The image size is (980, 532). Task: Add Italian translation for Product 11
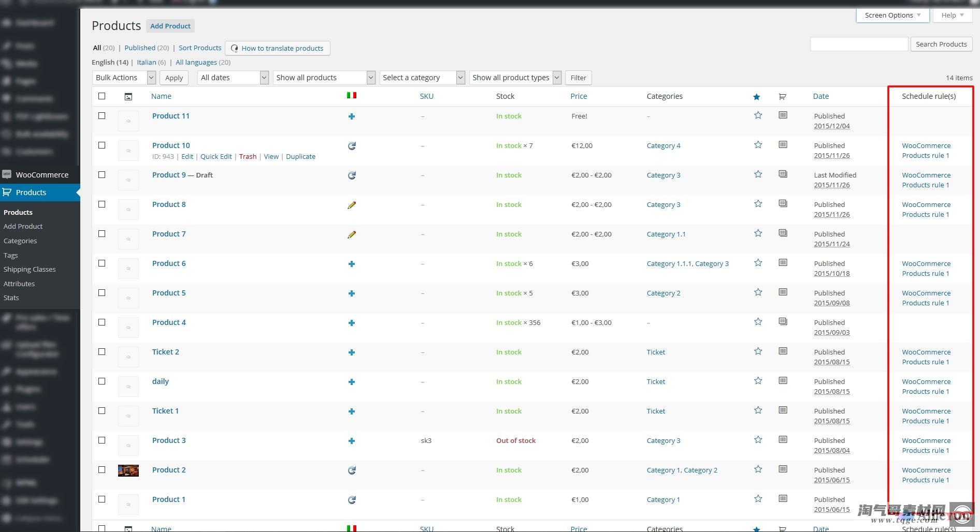352,116
